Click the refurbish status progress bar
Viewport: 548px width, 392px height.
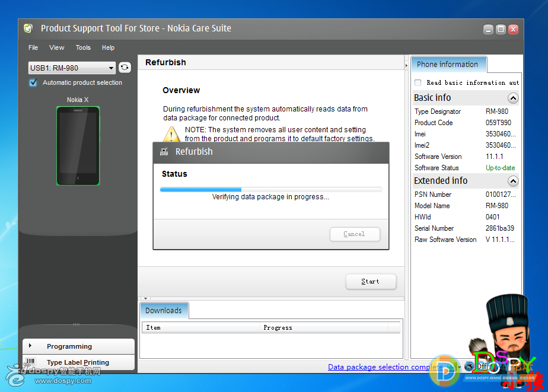pyautogui.click(x=270, y=190)
